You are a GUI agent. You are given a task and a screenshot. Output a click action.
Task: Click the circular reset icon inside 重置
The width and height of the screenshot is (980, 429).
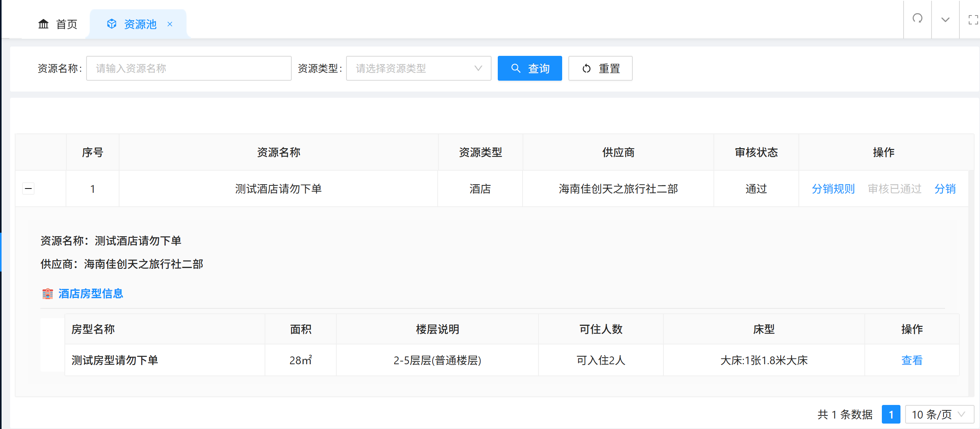point(586,68)
